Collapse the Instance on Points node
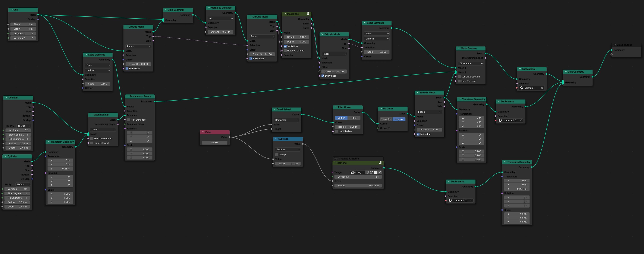The width and height of the screenshot is (644, 254). pos(128,96)
